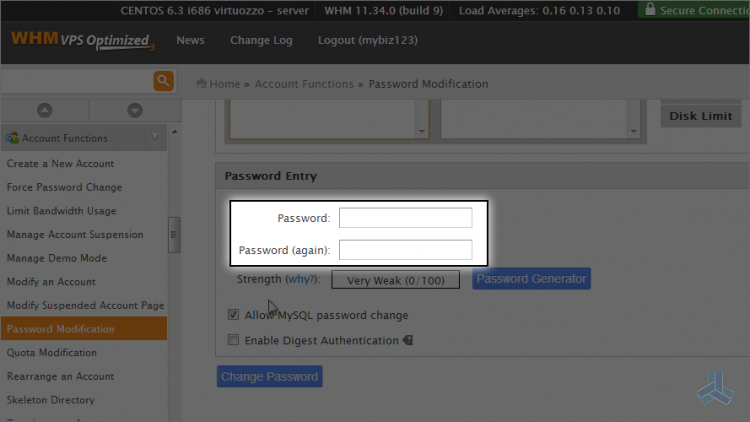The image size is (750, 422).
Task: Click the Password Generator button
Action: [531, 278]
